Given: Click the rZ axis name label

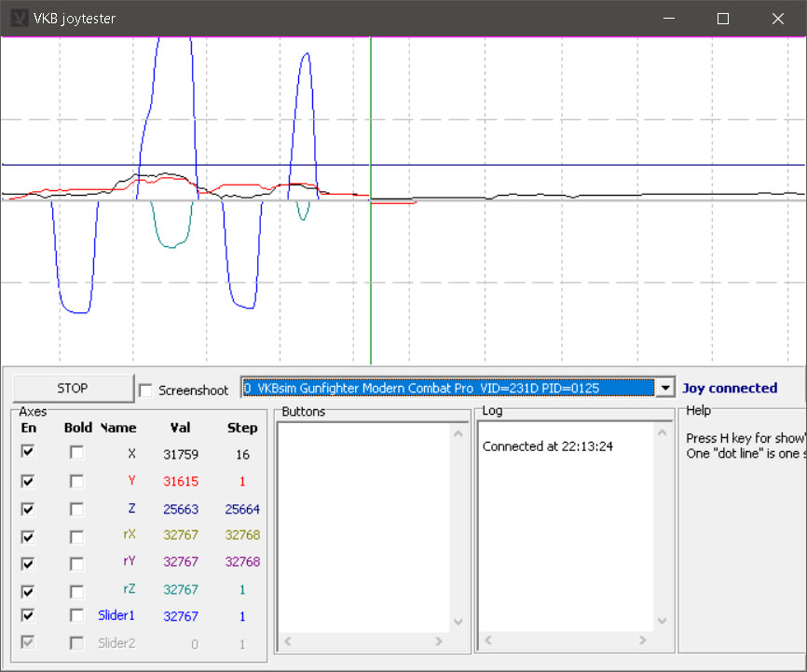Looking at the screenshot, I should point(130,588).
